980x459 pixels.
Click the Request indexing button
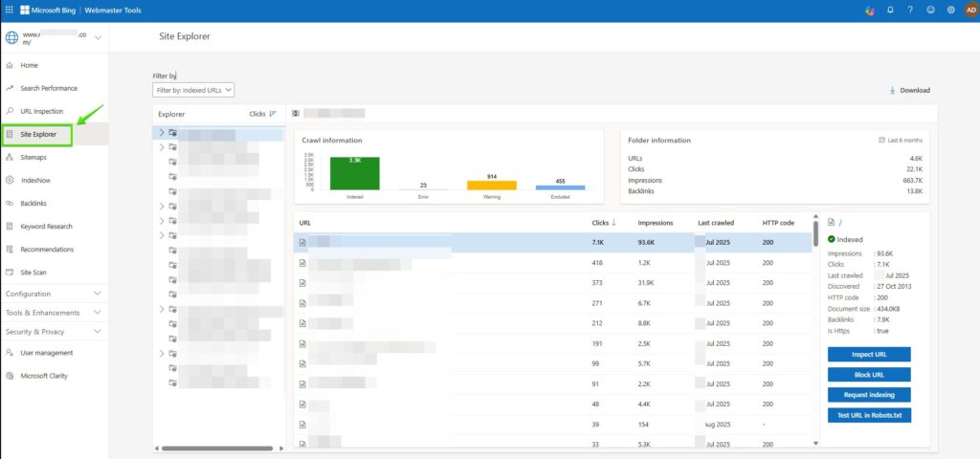coord(869,395)
